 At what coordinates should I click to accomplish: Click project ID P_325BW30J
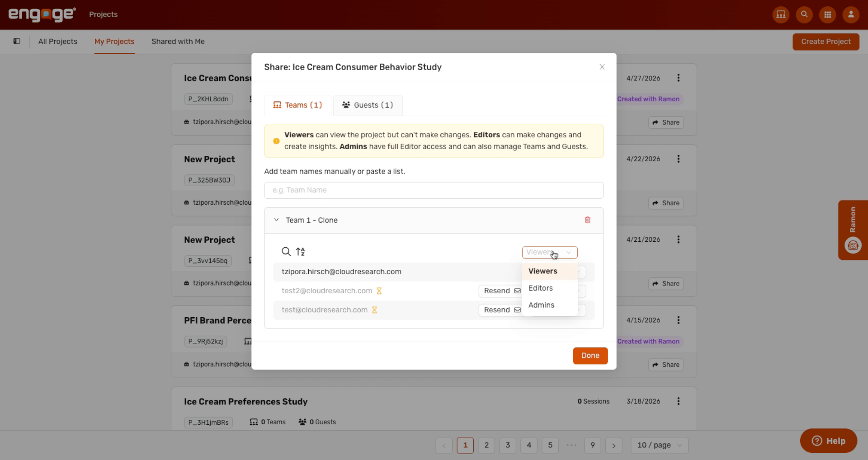209,180
